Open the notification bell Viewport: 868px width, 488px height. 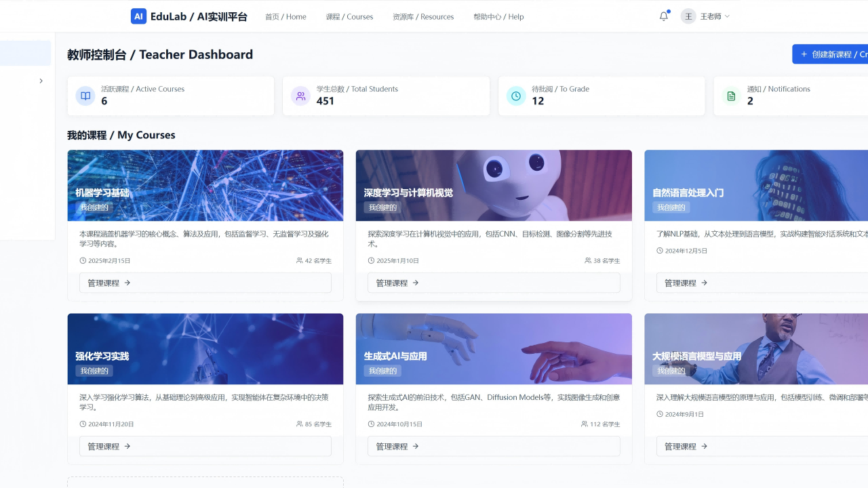664,16
